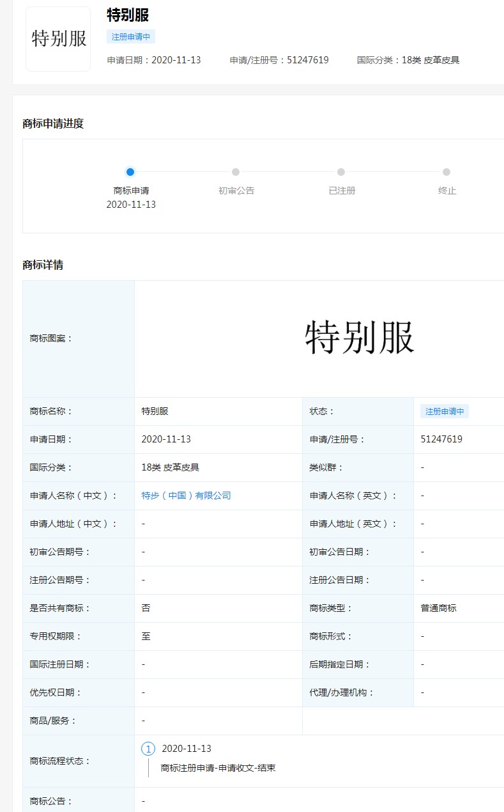
Task: Click the 申请人地址（英文） label cell
Action: 358,524
